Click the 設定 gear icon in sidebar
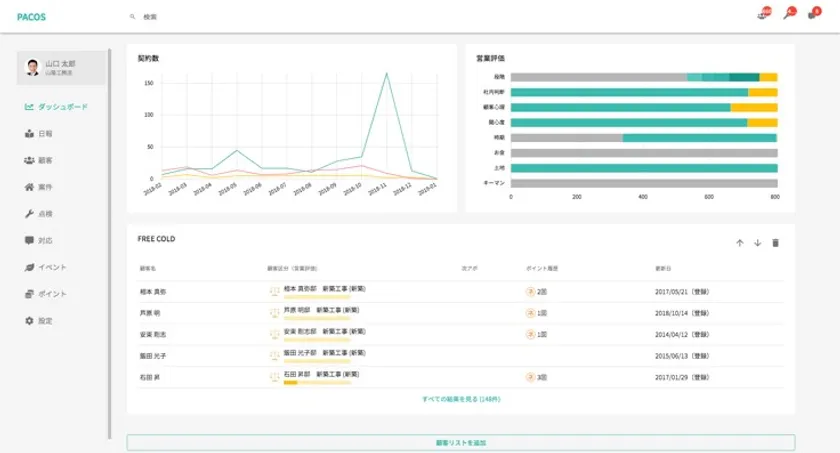 (x=29, y=321)
